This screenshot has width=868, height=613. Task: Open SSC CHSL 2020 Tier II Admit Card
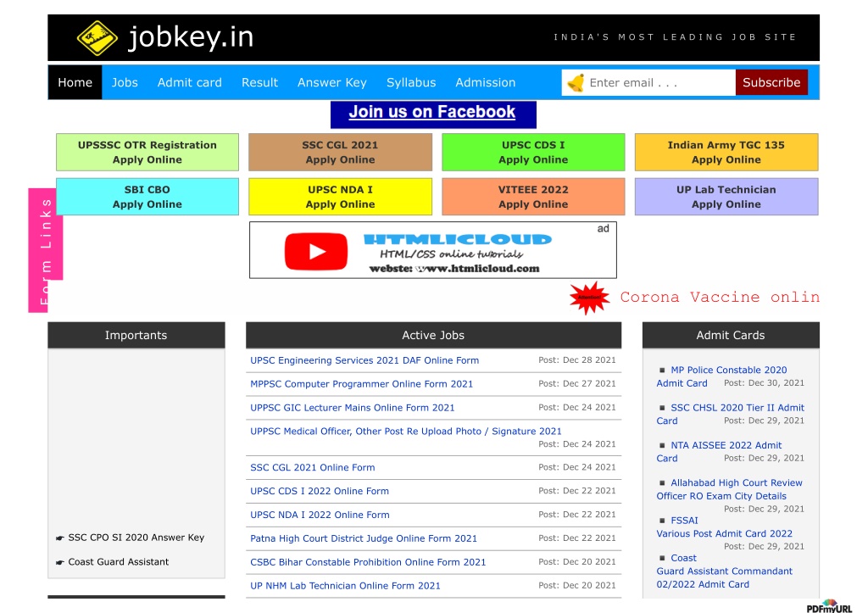730,415
